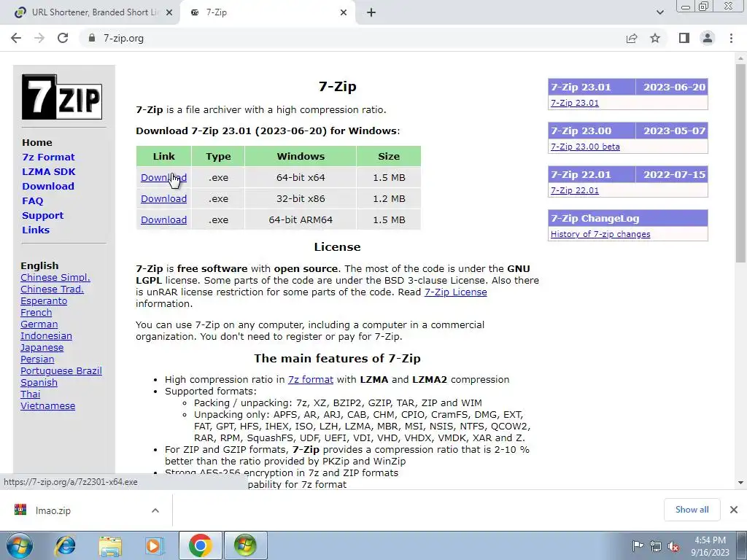Bookmark this page with the star icon

click(x=655, y=38)
